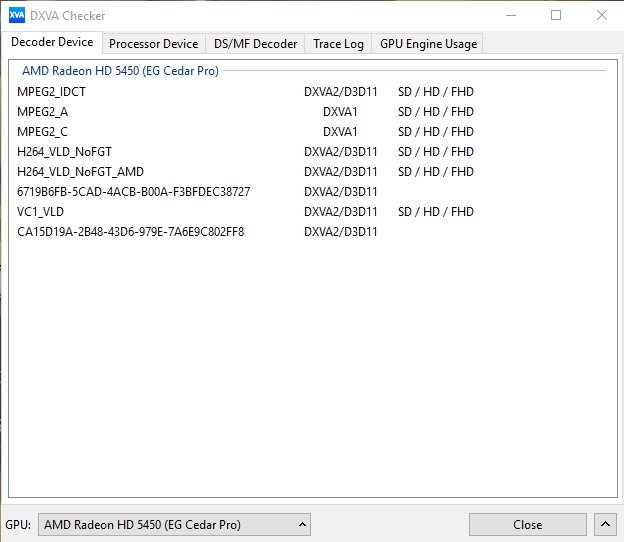Expand the up-arrow button beside Close
Image resolution: width=624 pixels, height=542 pixels.
coord(604,524)
